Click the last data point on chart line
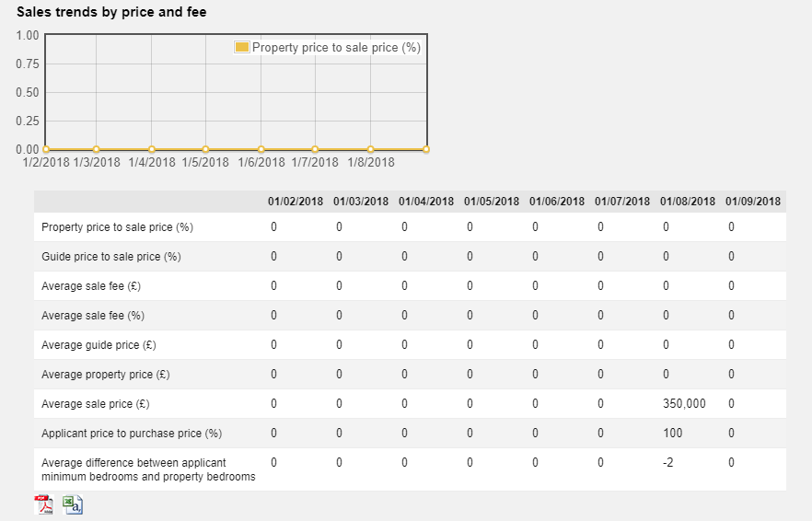The image size is (812, 521). pyautogui.click(x=425, y=149)
